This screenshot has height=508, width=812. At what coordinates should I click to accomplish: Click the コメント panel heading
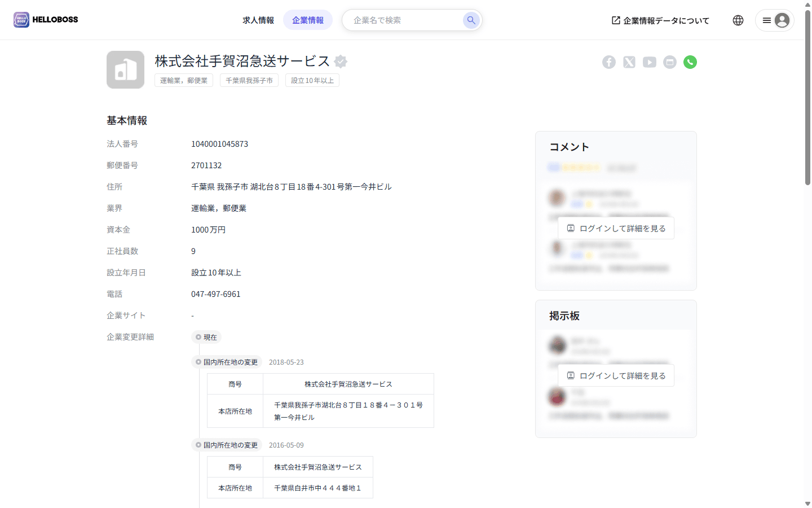click(570, 147)
